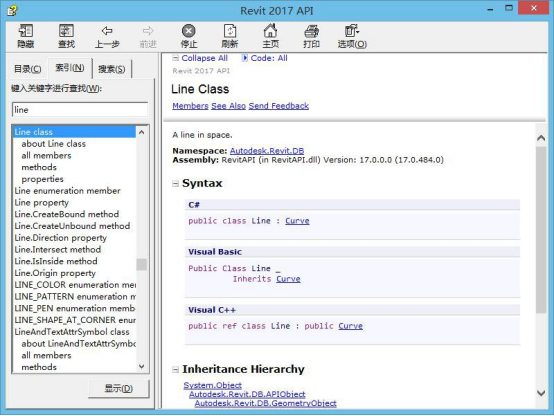The height and width of the screenshot is (416, 554).
Task: Click the Stop (停止) toolbar icon
Action: tap(189, 31)
